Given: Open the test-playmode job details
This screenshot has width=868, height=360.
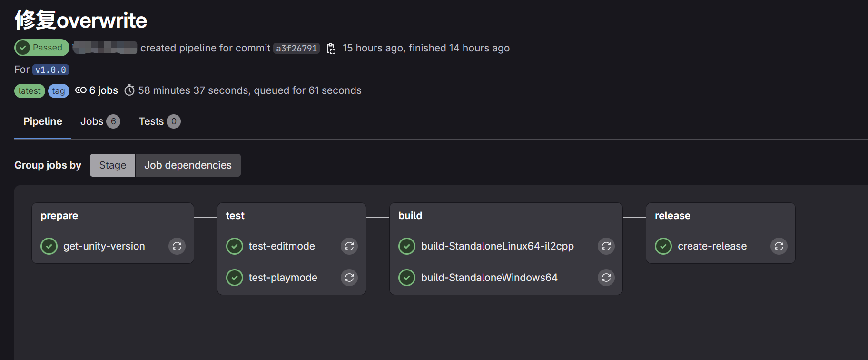Looking at the screenshot, I should (x=283, y=278).
